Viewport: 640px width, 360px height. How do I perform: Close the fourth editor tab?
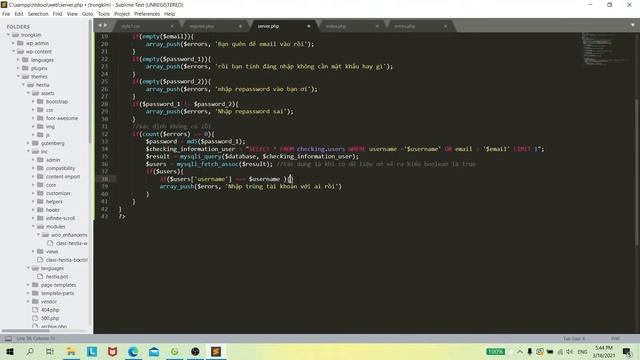(x=377, y=26)
